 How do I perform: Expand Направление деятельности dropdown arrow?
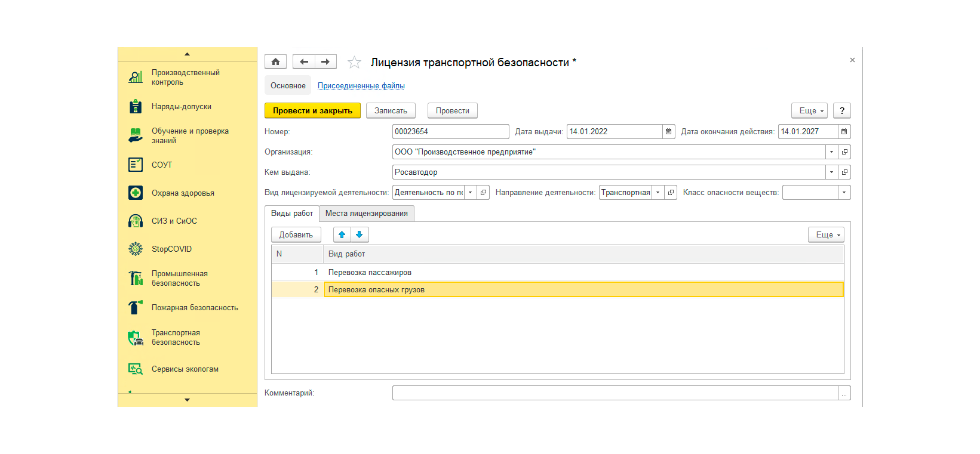click(x=658, y=193)
